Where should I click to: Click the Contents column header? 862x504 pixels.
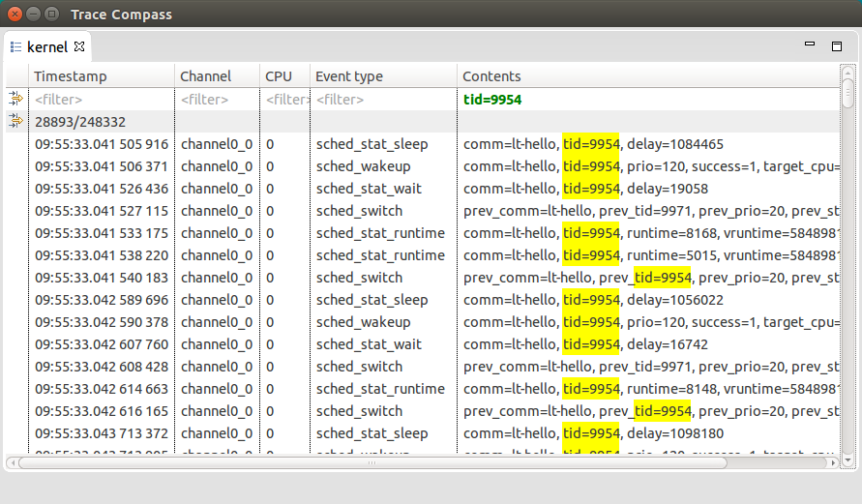pyautogui.click(x=648, y=76)
